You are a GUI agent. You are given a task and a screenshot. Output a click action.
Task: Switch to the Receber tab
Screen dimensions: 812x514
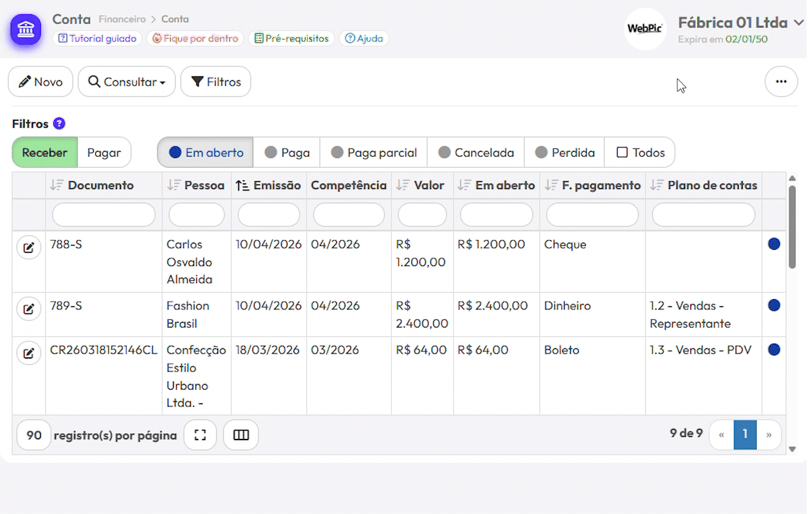45,153
